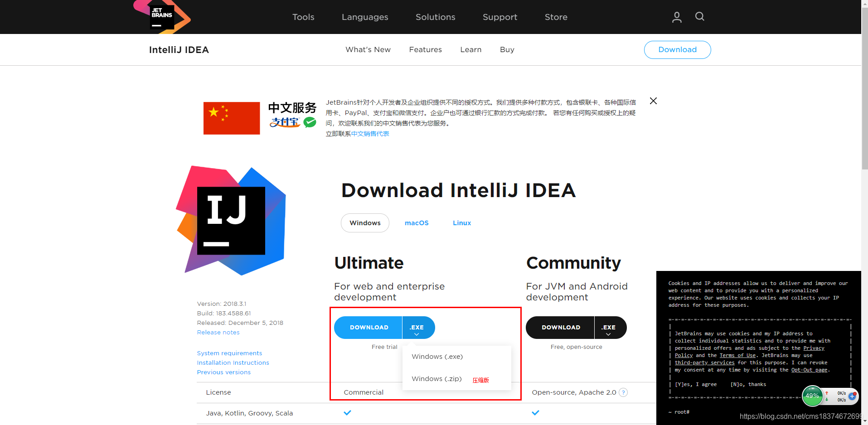The height and width of the screenshot is (425, 868).
Task: Go to the Features page
Action: pos(426,50)
